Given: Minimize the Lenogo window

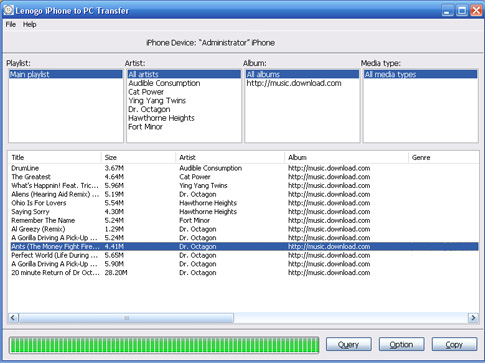Looking at the screenshot, I should (448, 11).
